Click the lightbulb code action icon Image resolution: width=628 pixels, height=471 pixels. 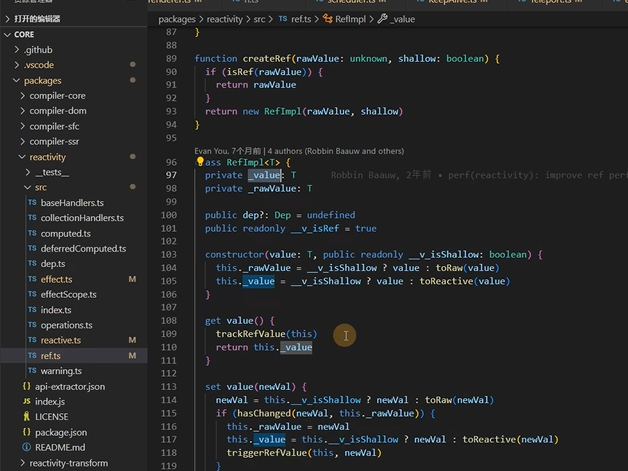click(200, 162)
